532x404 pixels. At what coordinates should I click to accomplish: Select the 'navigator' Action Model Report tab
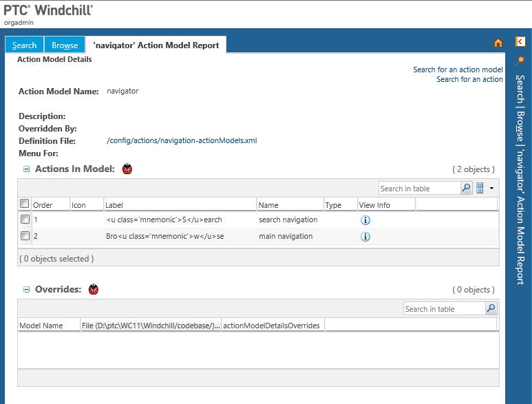click(x=156, y=45)
